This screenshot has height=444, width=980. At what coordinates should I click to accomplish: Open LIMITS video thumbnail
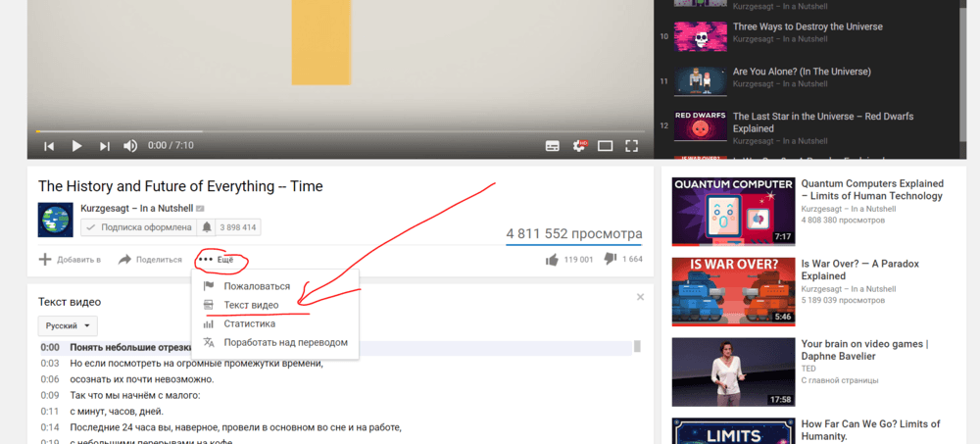[733, 431]
